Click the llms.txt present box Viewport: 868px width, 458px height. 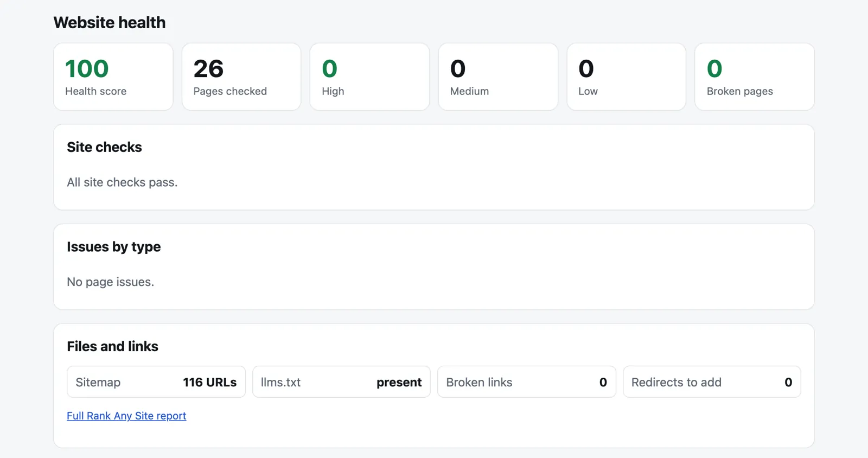pyautogui.click(x=341, y=382)
